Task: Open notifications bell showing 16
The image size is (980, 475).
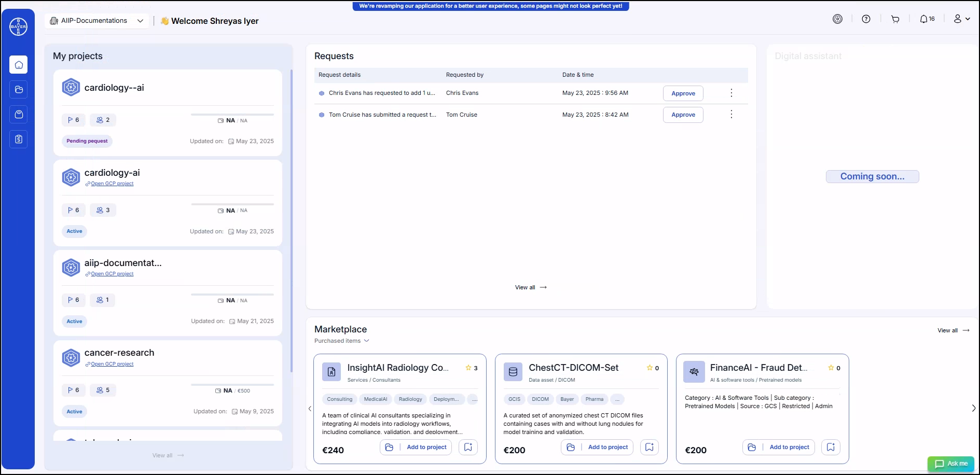Action: pyautogui.click(x=927, y=19)
